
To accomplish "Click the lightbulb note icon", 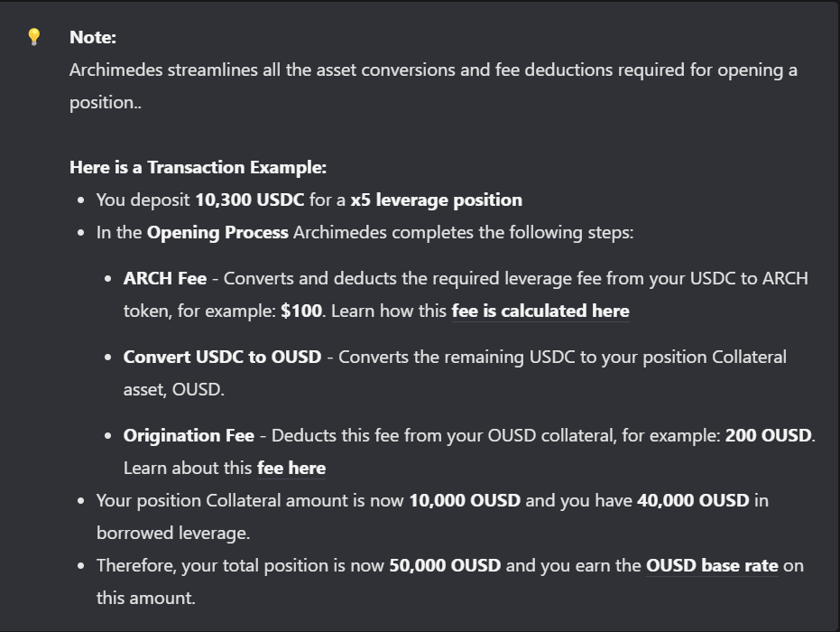I will (x=34, y=37).
